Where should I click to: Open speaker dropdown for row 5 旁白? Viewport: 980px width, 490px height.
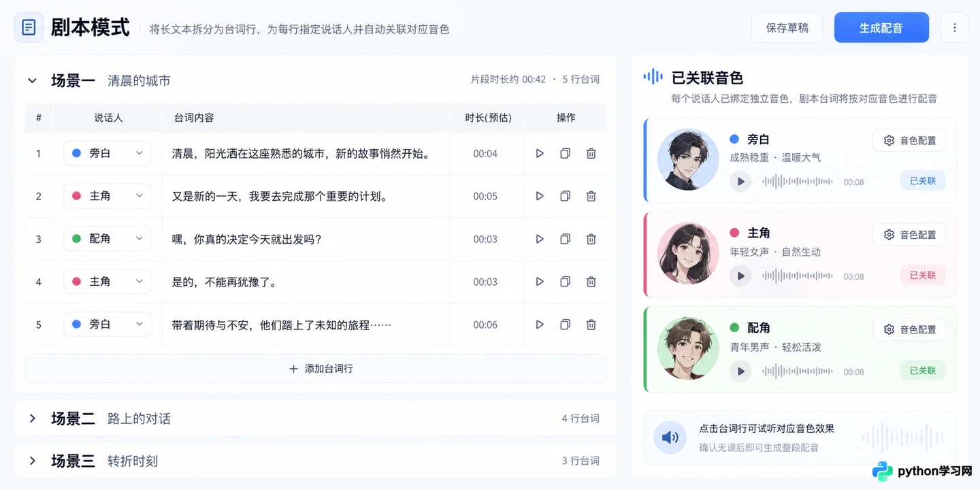tap(108, 325)
